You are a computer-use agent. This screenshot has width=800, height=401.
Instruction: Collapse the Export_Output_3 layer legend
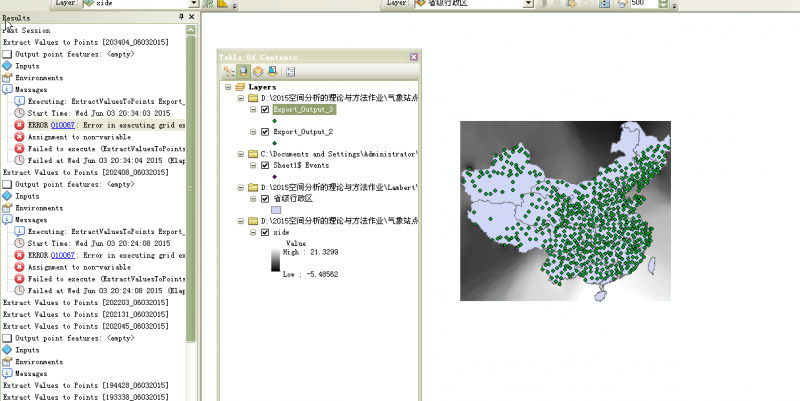click(253, 109)
